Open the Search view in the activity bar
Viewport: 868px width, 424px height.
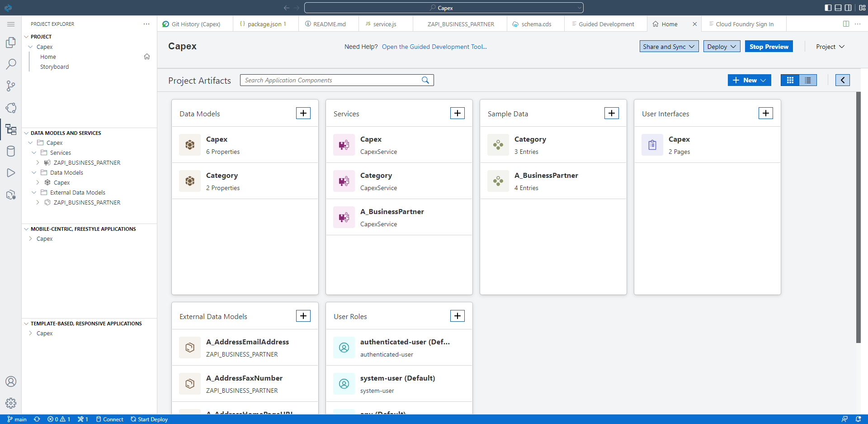(x=11, y=64)
